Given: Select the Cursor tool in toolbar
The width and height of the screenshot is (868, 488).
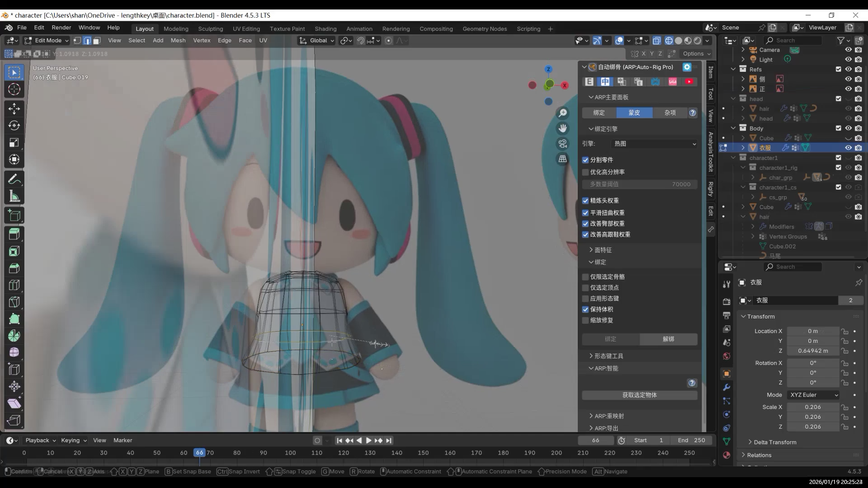Looking at the screenshot, I should click(14, 89).
